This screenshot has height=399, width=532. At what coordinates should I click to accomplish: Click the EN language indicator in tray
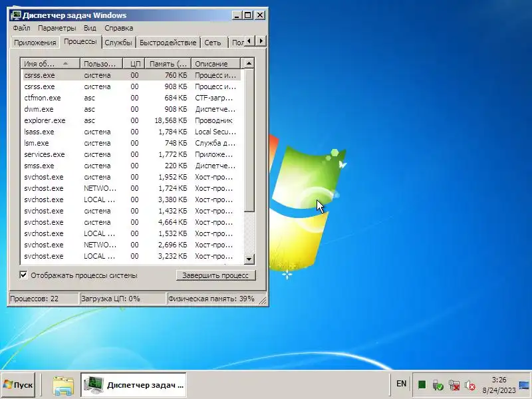coord(401,384)
